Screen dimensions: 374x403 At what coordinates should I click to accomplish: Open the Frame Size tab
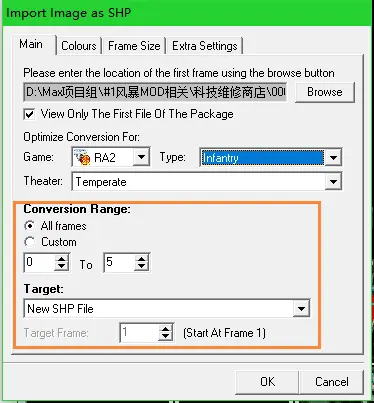pos(134,46)
